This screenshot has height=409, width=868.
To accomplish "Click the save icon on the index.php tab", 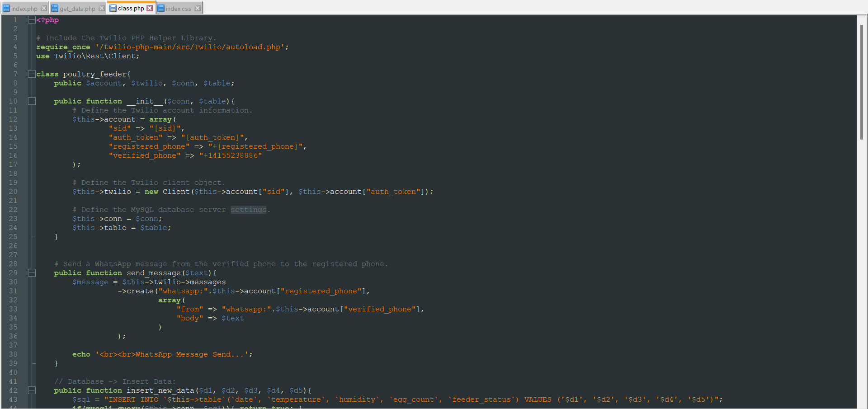I will [6, 8].
